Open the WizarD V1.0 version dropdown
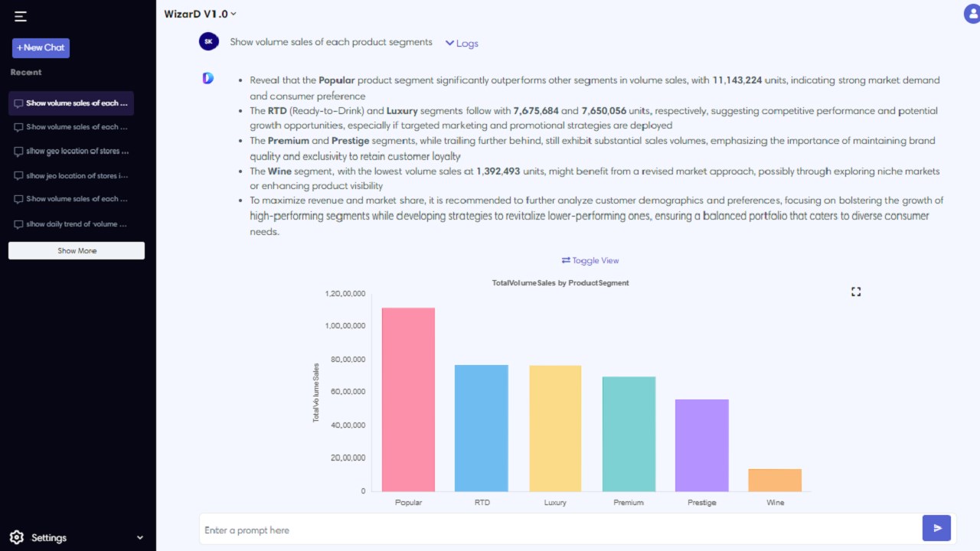The image size is (980, 551). 200,14
